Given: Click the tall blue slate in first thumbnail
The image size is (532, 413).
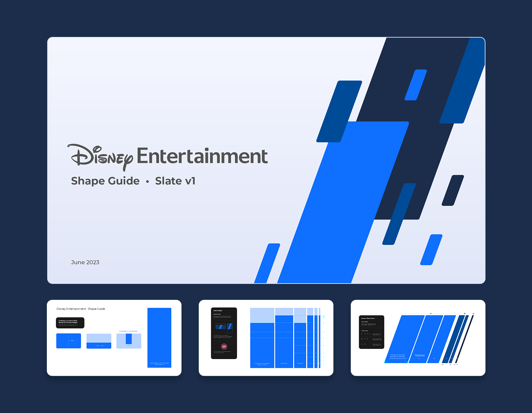Looking at the screenshot, I should tap(159, 338).
